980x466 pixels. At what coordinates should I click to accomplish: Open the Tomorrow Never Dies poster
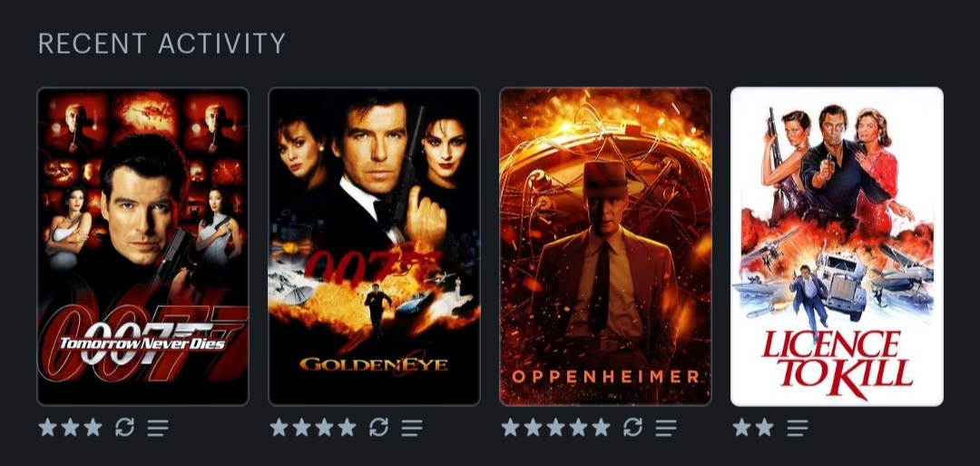click(143, 246)
